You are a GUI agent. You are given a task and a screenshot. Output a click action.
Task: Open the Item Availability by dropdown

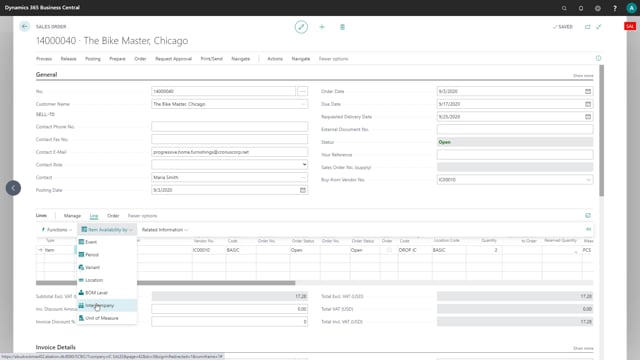click(107, 230)
